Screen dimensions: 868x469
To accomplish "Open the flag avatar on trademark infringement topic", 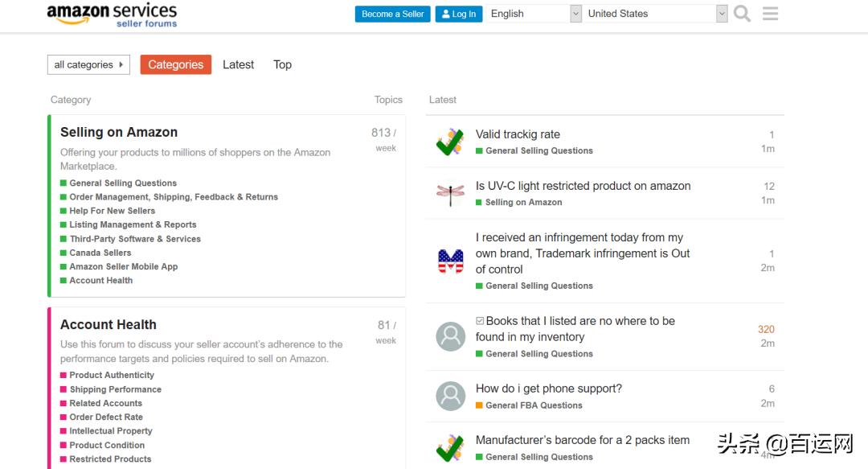I will [450, 261].
